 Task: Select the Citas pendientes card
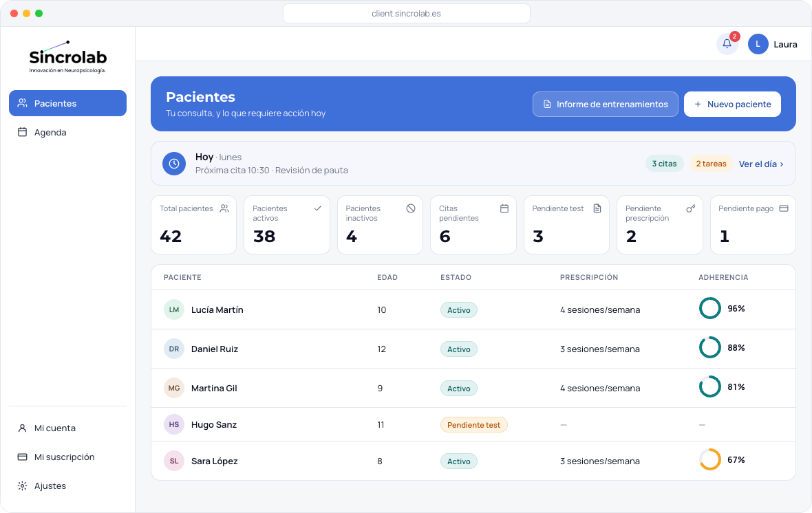point(473,225)
